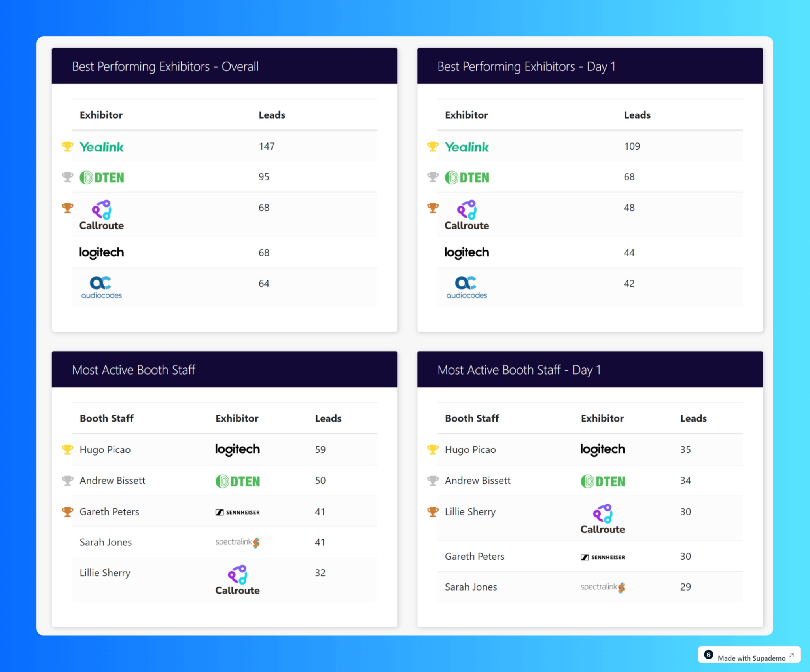Click the DTEN logo in Overall exhibitors table

pyautogui.click(x=102, y=178)
